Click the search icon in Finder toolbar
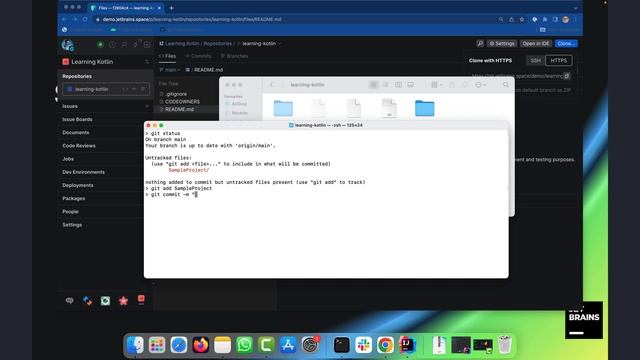The height and width of the screenshot is (360, 640). coord(506,84)
